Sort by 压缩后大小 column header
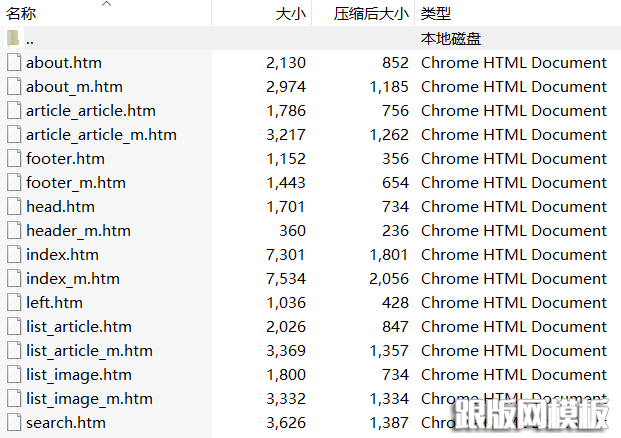 pos(369,14)
